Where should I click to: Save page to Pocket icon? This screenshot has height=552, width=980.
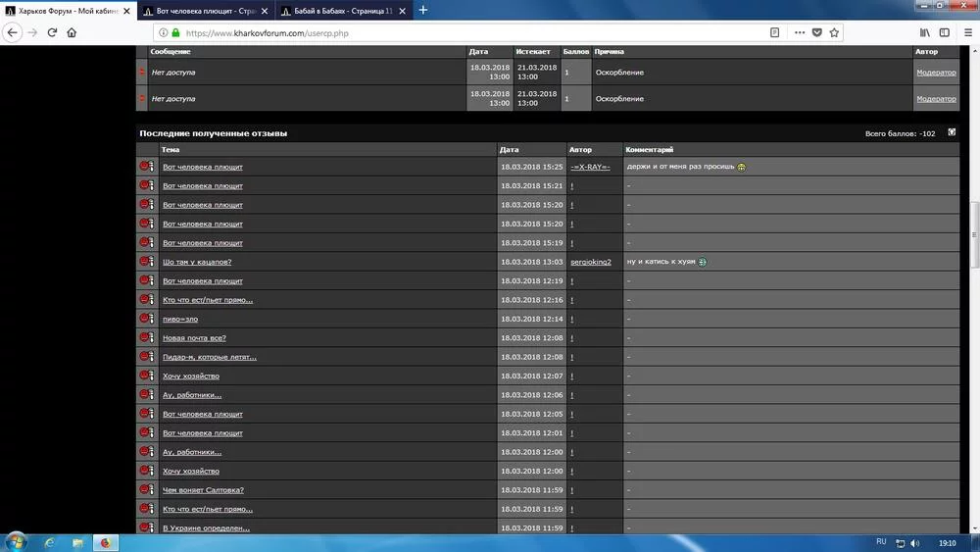pyautogui.click(x=817, y=32)
